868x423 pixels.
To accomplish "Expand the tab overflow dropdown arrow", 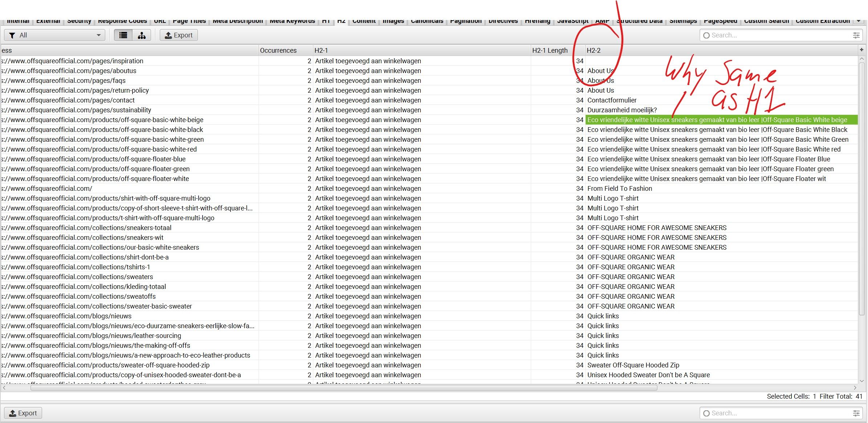I will coord(859,21).
